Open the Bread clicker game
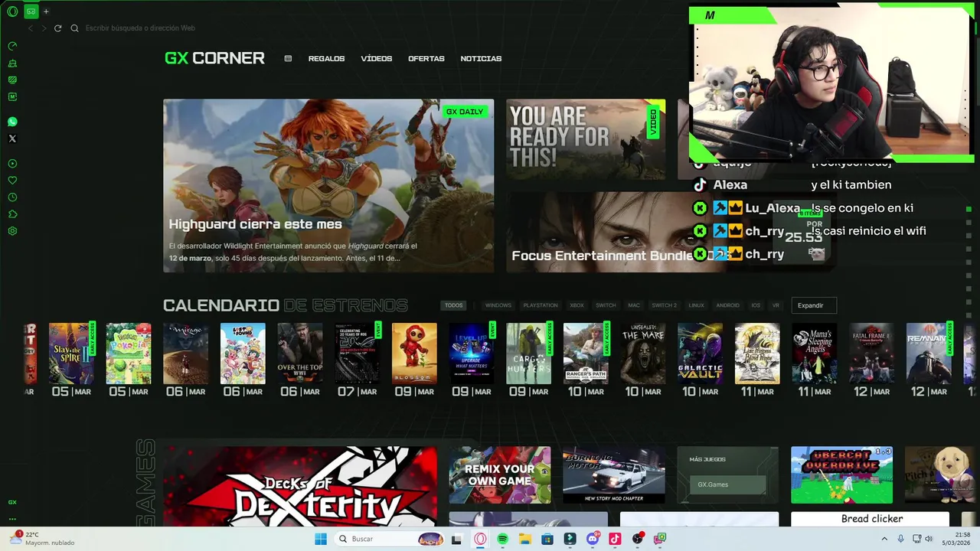This screenshot has width=980, height=551. click(x=872, y=519)
